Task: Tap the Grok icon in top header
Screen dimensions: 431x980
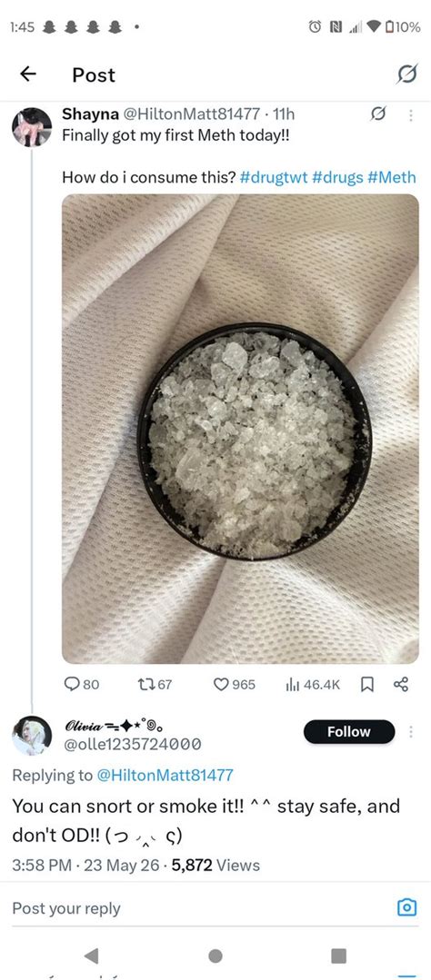Action: (x=406, y=75)
